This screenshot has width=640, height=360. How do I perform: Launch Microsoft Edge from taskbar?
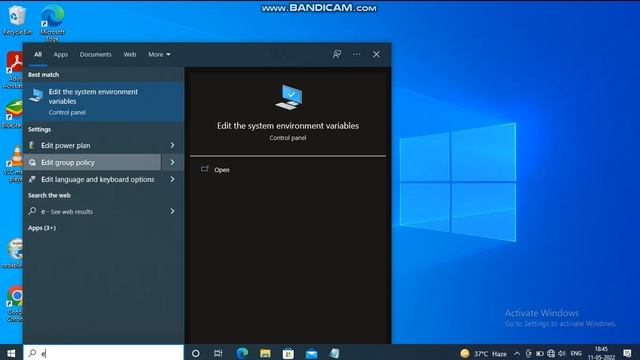click(242, 353)
